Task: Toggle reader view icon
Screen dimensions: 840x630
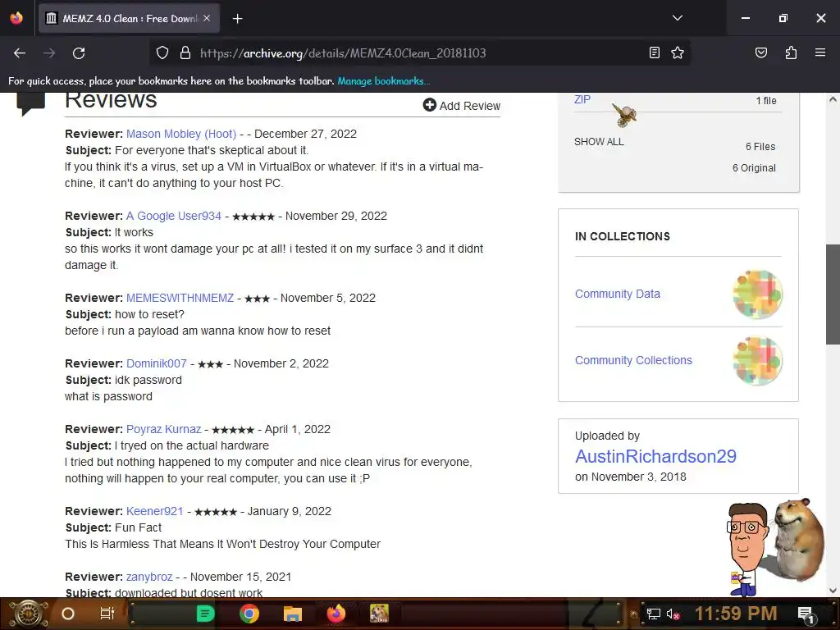Action: pyautogui.click(x=654, y=53)
